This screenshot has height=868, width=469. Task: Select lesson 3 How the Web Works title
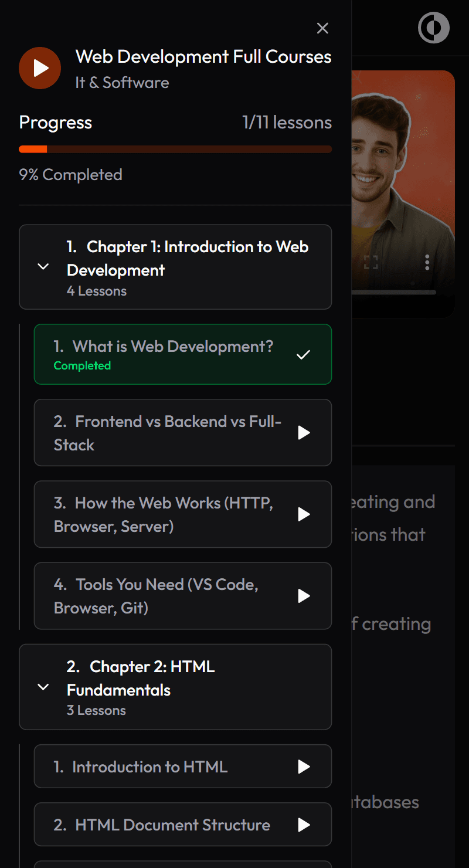pos(163,514)
